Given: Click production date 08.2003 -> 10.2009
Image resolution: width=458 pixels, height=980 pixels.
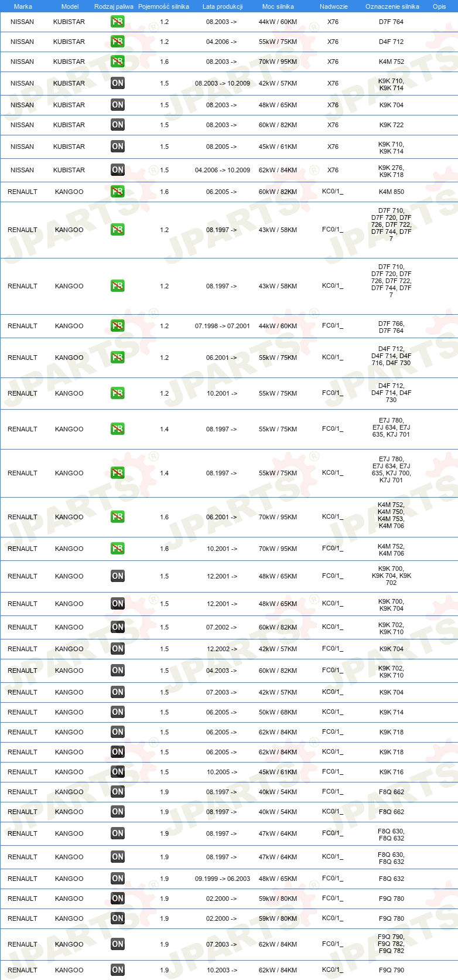Looking at the screenshot, I should 223,83.
